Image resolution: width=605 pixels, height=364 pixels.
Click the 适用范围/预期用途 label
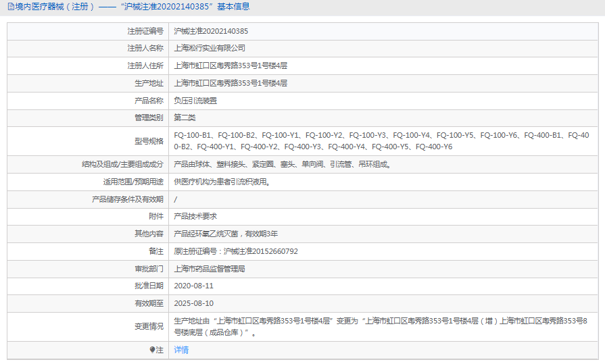pyautogui.click(x=133, y=182)
